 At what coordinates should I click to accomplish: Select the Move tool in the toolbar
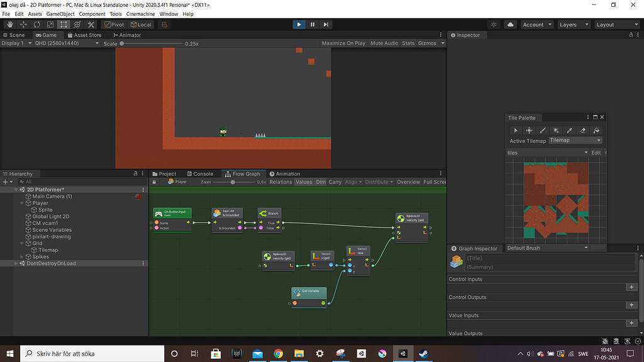[x=23, y=25]
